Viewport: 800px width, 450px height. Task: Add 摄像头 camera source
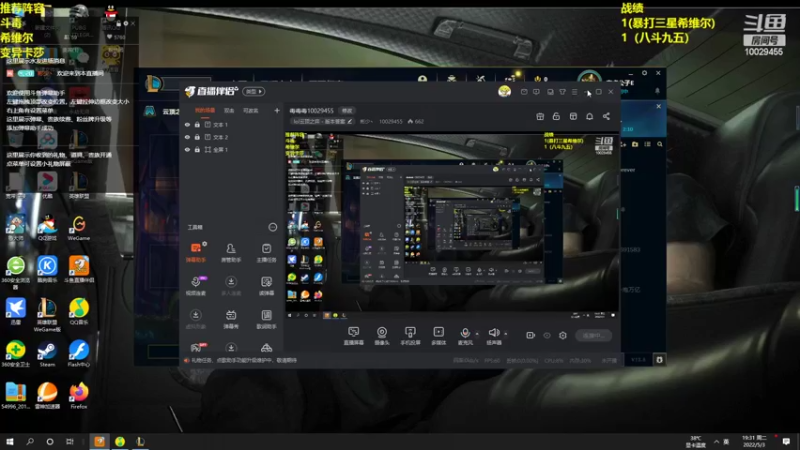[x=382, y=336]
